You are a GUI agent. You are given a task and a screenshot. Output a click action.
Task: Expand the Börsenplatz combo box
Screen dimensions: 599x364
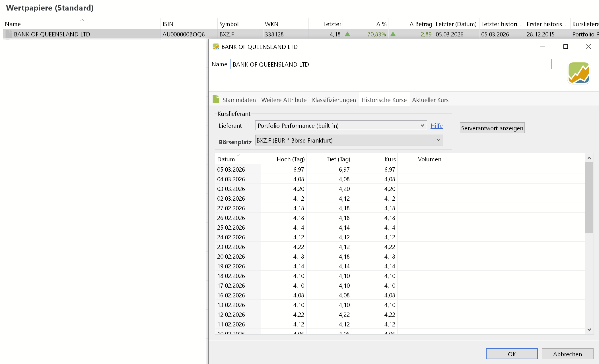tap(349, 140)
